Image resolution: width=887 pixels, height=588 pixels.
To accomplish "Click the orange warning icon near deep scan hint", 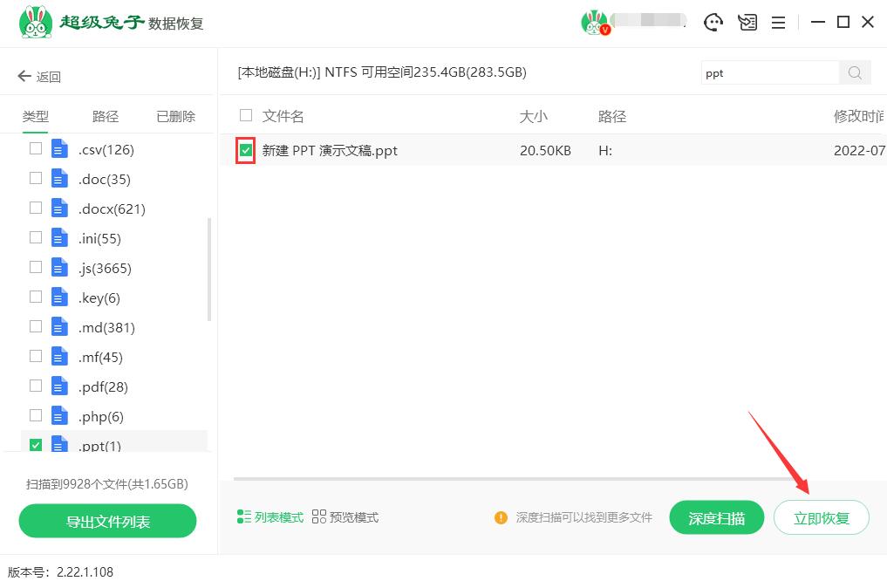I will click(x=501, y=517).
